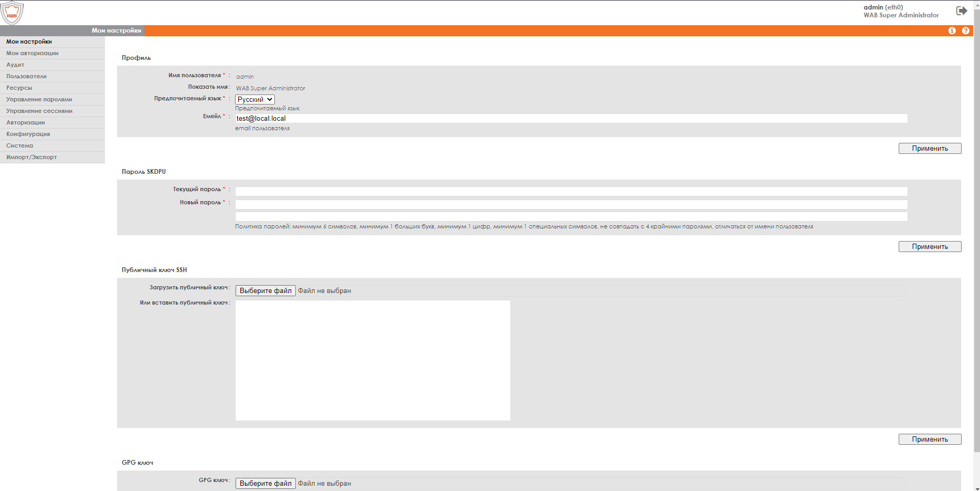Click the Новый пароль field
The image size is (980, 491).
[571, 204]
